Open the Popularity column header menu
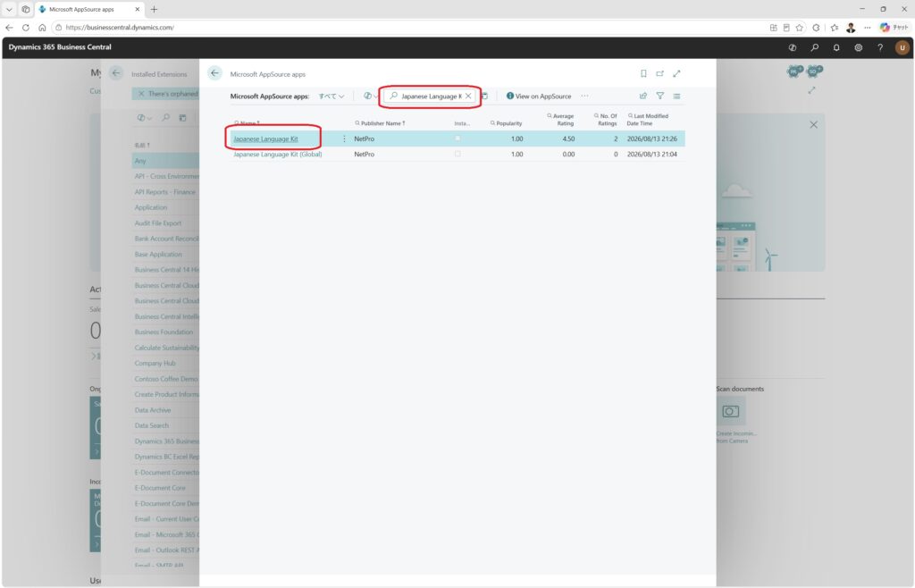The height and width of the screenshot is (588, 915). 506,123
